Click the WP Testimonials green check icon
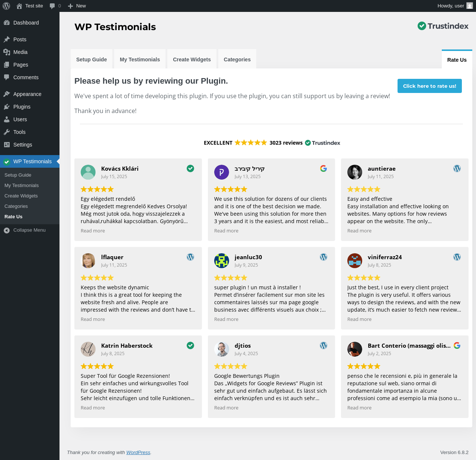476x460 pixels. click(7, 161)
